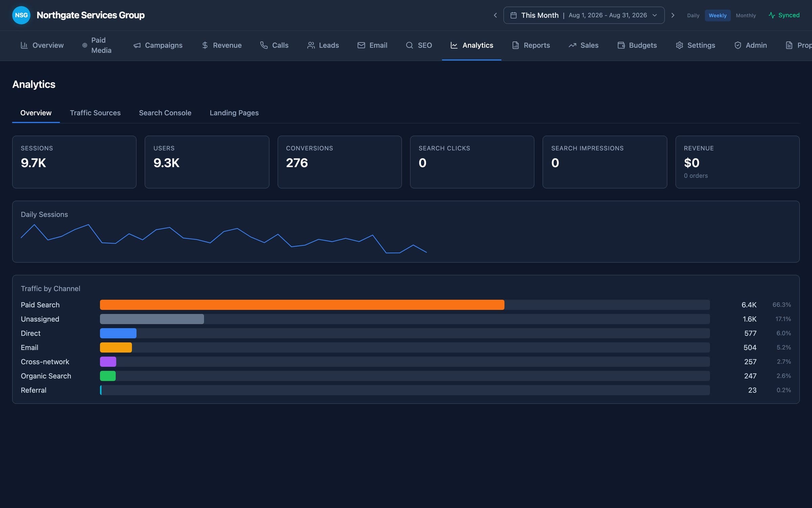Go to next period with right chevron
The width and height of the screenshot is (812, 508).
(x=673, y=15)
